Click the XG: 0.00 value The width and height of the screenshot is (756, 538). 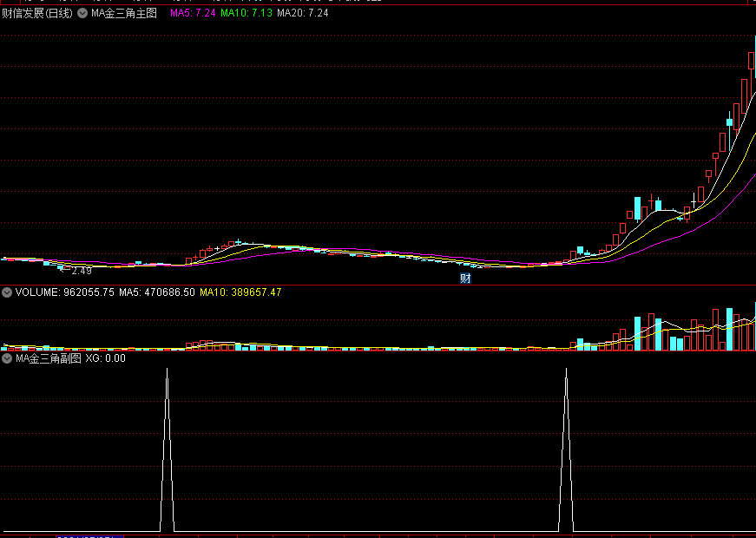point(106,358)
